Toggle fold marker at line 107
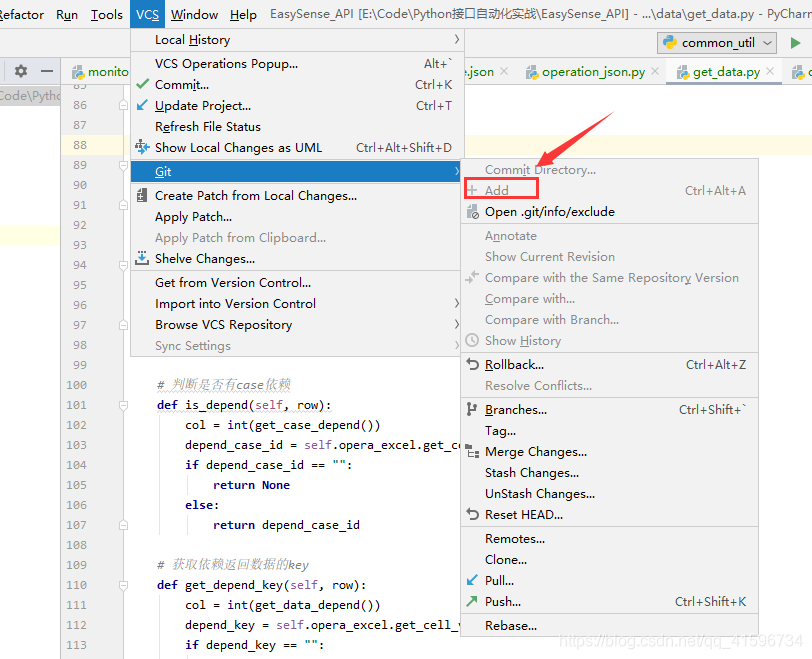Viewport: 812px width, 659px height. (123, 525)
